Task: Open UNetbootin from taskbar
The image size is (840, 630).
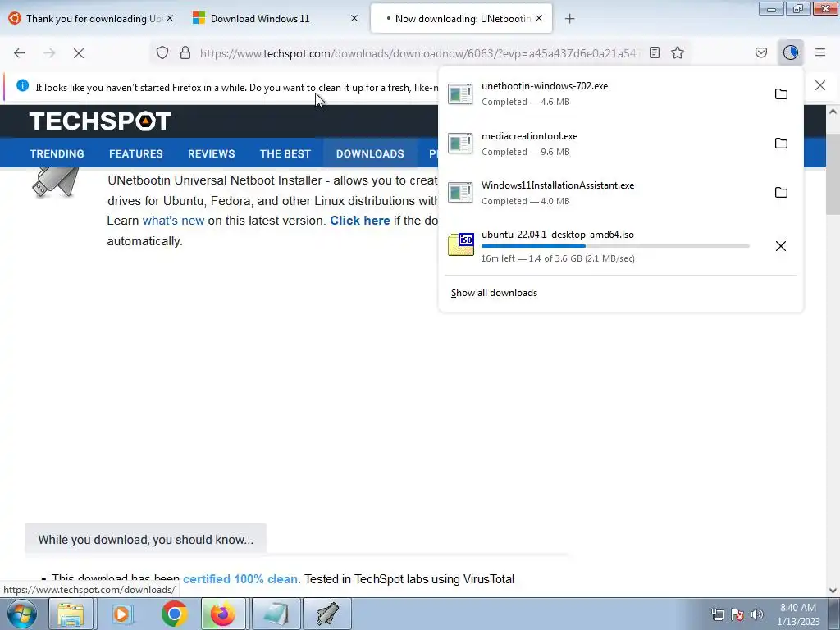Action: pos(327,614)
